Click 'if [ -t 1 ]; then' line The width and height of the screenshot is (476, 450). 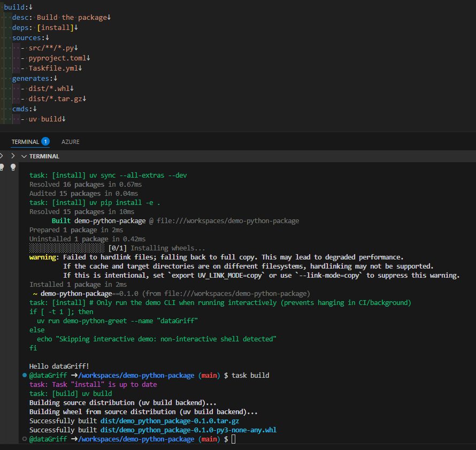(x=62, y=312)
